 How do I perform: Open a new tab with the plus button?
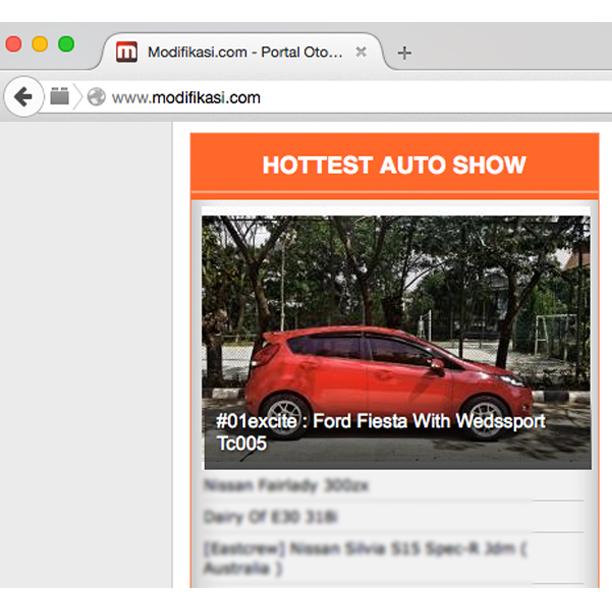pos(404,53)
